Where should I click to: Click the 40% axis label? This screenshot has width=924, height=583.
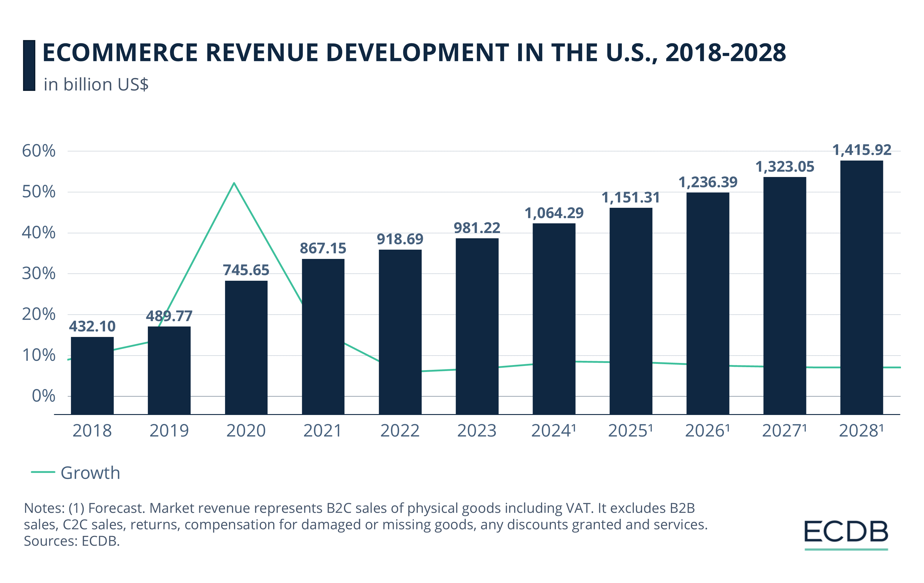pos(39,233)
